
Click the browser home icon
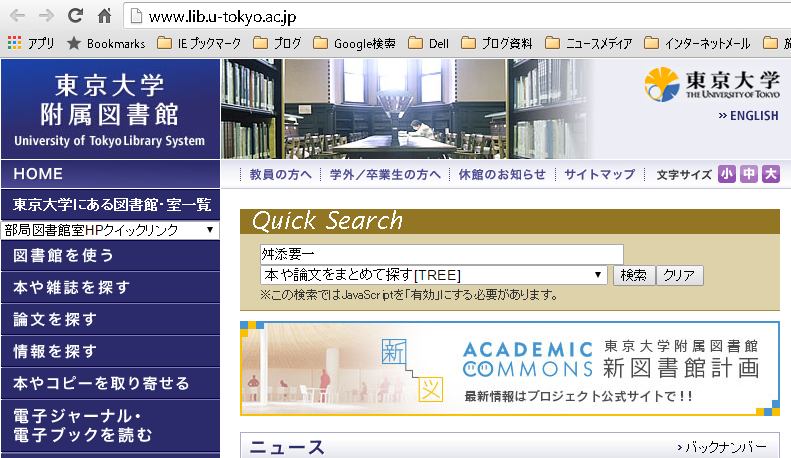pos(104,16)
